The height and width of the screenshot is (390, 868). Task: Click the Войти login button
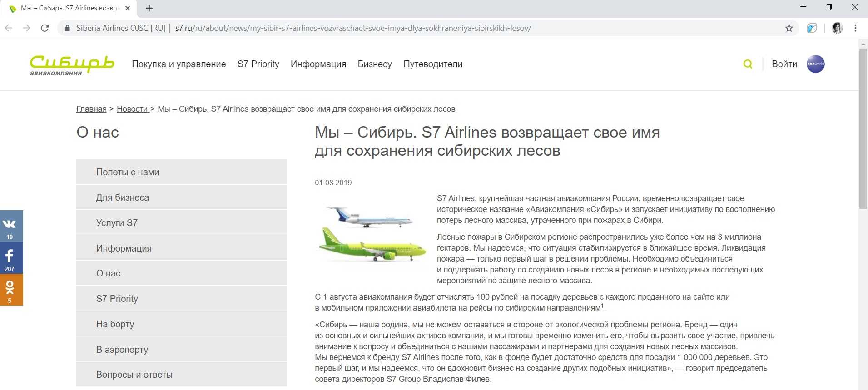pyautogui.click(x=784, y=64)
